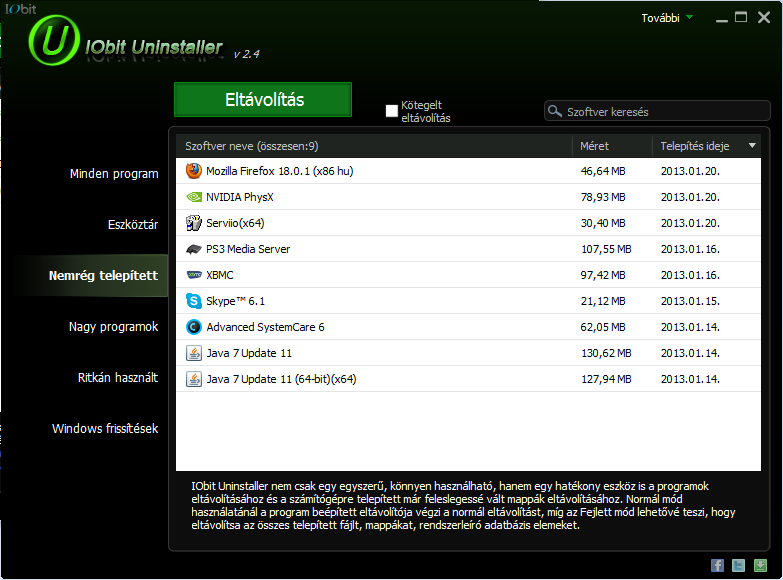This screenshot has width=783, height=580.
Task: Click the Serviio(x64) program icon
Action: pos(194,223)
